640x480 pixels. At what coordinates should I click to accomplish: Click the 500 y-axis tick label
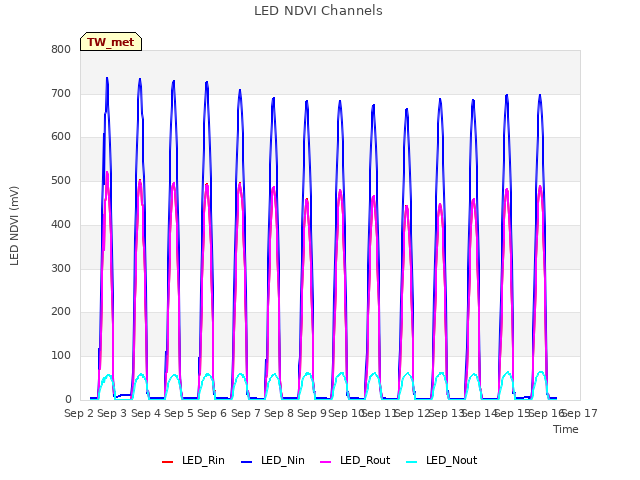tap(61, 181)
